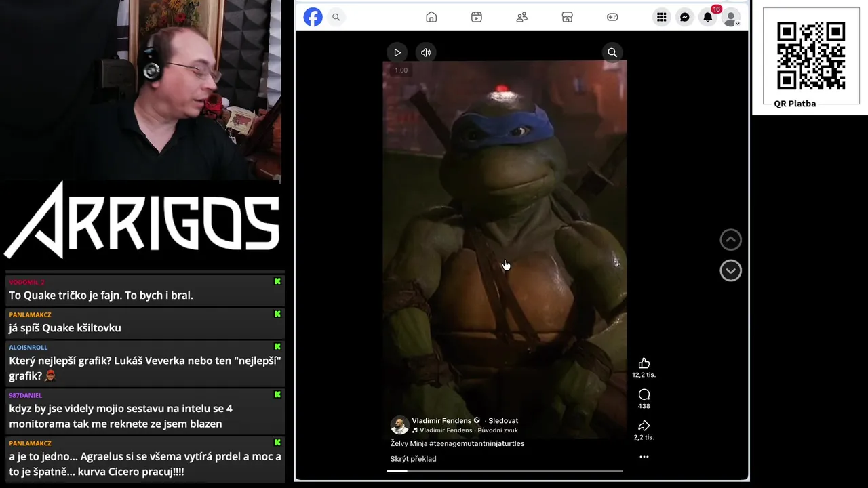The image size is (868, 488).
Task: Share the reel
Action: pyautogui.click(x=644, y=426)
